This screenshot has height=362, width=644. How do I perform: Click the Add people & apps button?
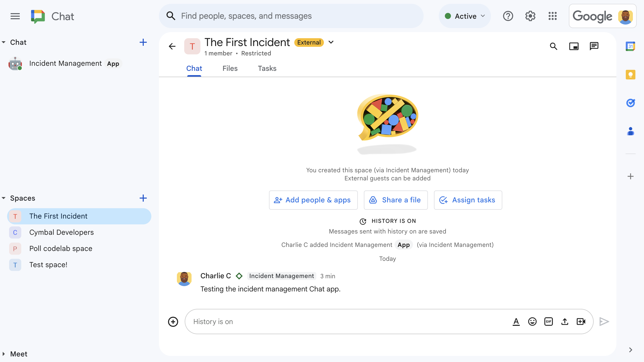tap(313, 200)
